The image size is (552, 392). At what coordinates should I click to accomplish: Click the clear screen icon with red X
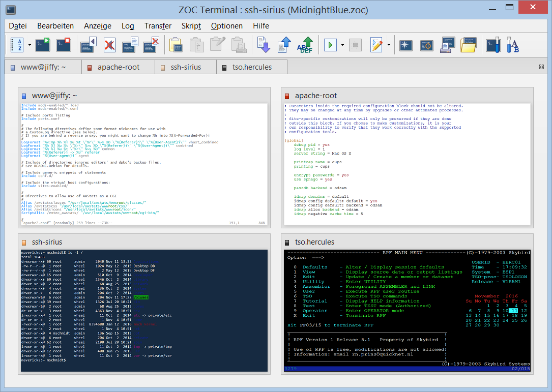[109, 45]
